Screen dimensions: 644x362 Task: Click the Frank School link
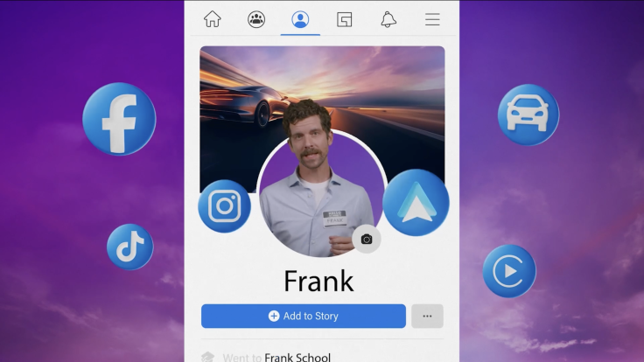click(297, 358)
